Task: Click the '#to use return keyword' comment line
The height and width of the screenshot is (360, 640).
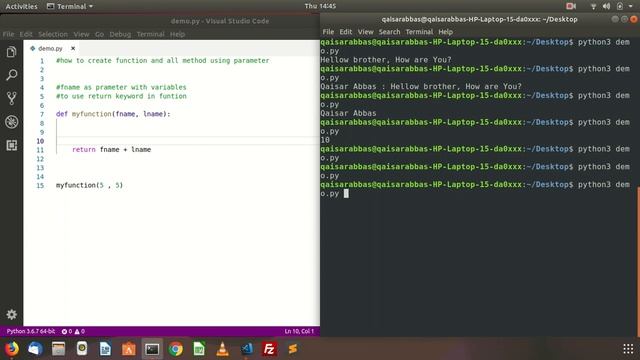Action: coord(121,96)
